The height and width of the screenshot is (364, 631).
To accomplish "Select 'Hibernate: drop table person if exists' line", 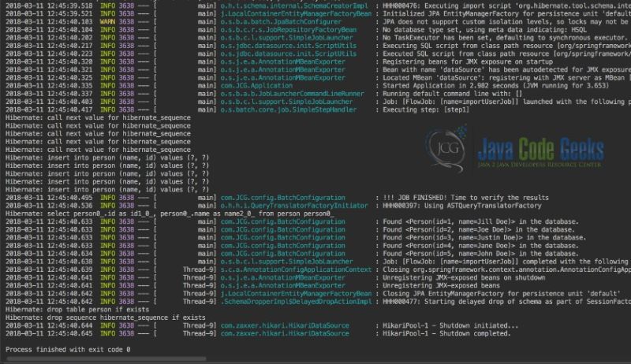I will pos(77,310).
